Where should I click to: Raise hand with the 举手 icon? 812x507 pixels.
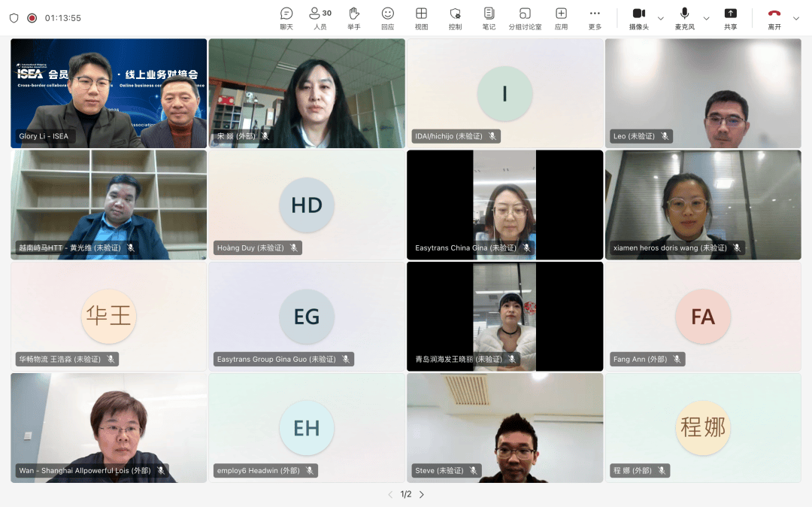[x=354, y=18]
